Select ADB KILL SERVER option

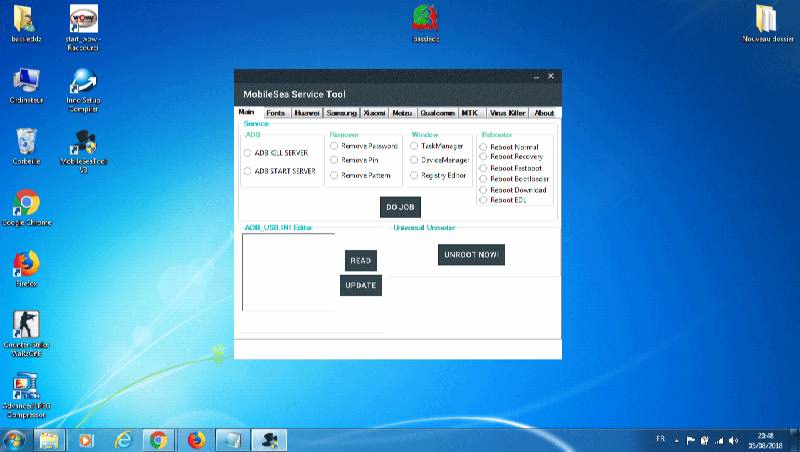coord(276,153)
